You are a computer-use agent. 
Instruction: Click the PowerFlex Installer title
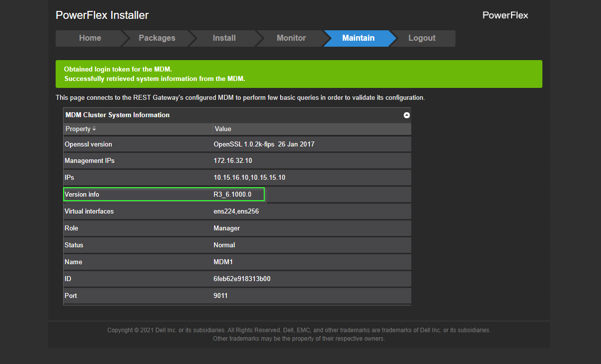pos(102,15)
